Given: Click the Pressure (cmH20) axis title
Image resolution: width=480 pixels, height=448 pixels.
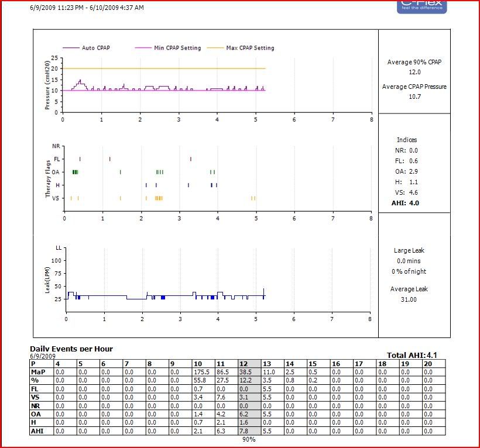Looking at the screenshot, I should click(47, 85).
